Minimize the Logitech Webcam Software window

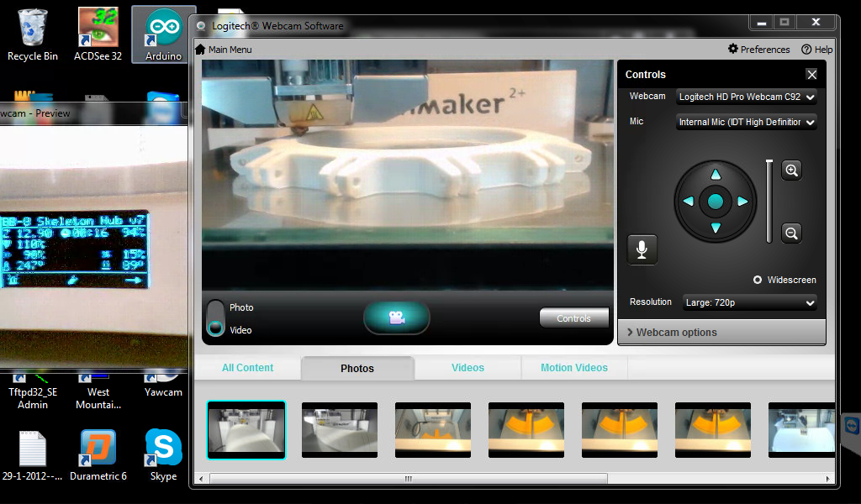pos(761,23)
